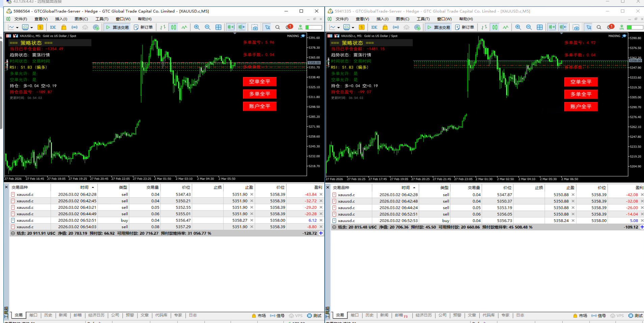Sort by the 时间 column in the right window
Image resolution: width=644 pixels, height=323 pixels.
point(396,188)
